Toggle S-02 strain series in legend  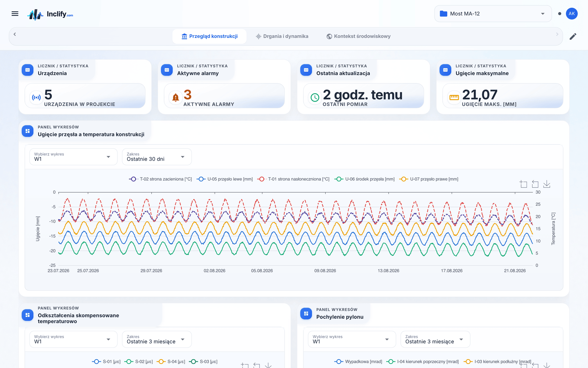click(139, 362)
